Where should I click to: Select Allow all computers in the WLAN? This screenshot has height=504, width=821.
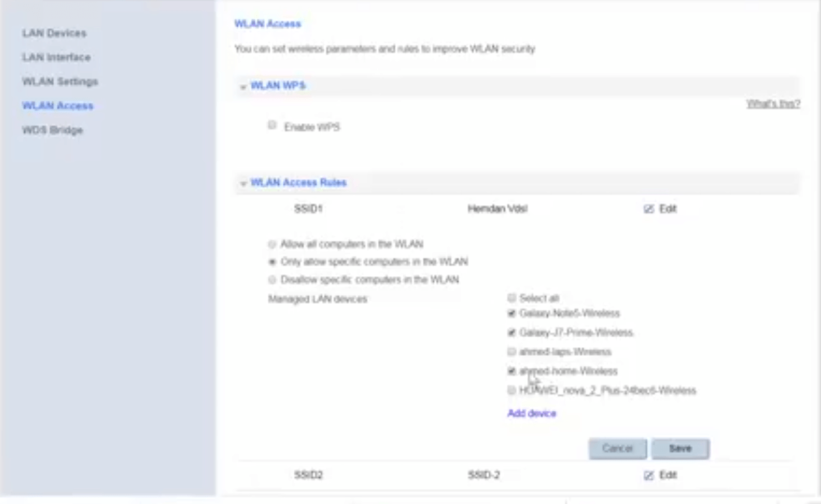272,245
